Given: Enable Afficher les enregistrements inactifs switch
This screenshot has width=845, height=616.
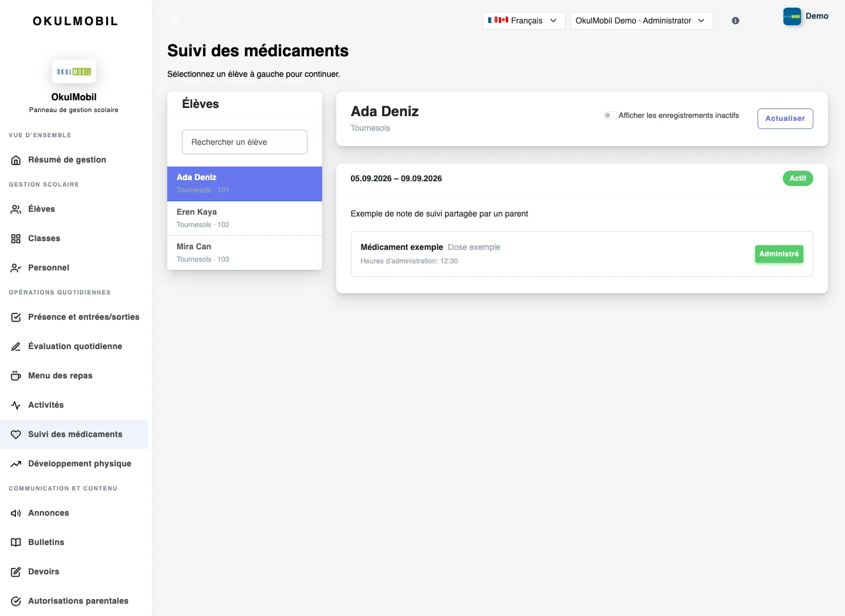Looking at the screenshot, I should 610,116.
